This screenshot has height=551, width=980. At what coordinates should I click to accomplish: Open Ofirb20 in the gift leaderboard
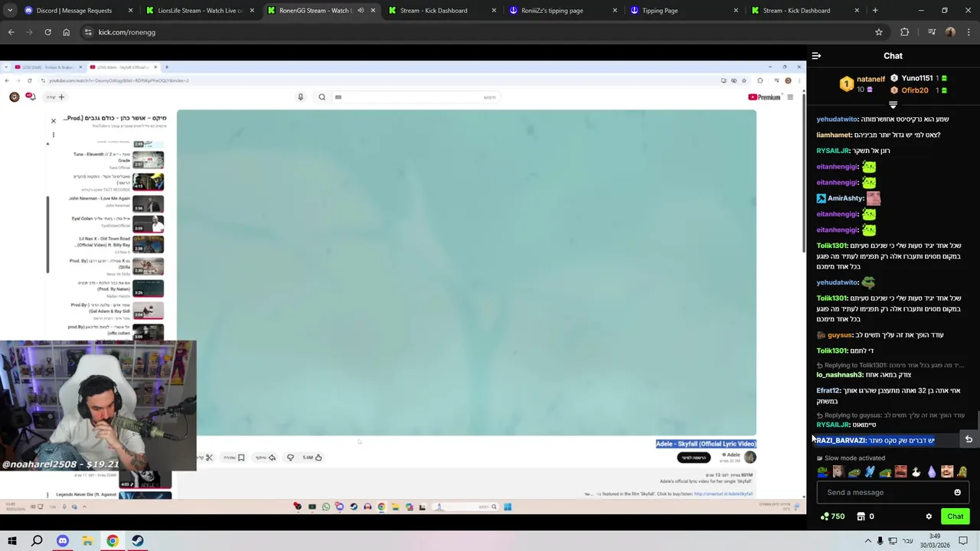point(919,90)
